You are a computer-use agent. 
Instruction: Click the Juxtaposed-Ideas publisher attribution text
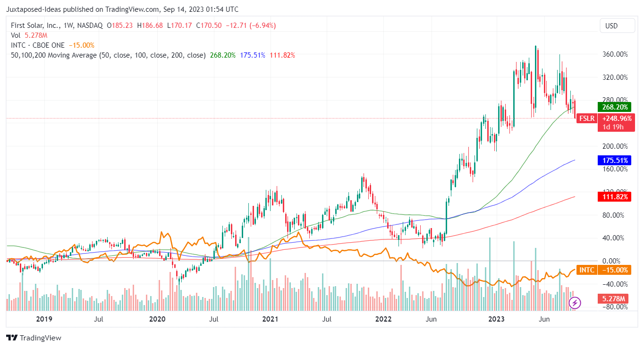pos(123,9)
